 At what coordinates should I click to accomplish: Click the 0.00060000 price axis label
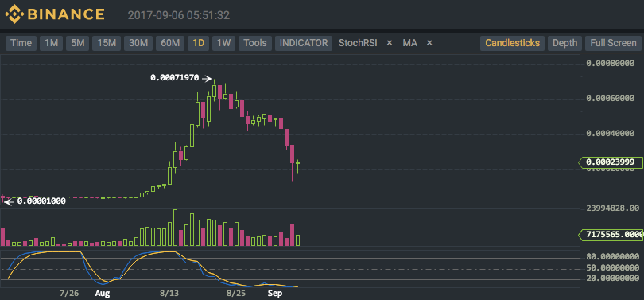611,99
